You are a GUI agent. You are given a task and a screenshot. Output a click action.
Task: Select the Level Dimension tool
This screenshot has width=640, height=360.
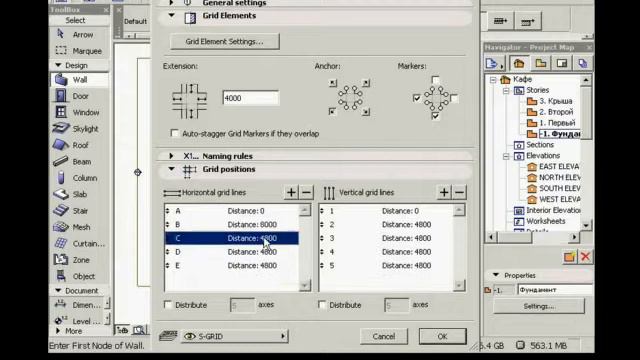pyautogui.click(x=78, y=321)
